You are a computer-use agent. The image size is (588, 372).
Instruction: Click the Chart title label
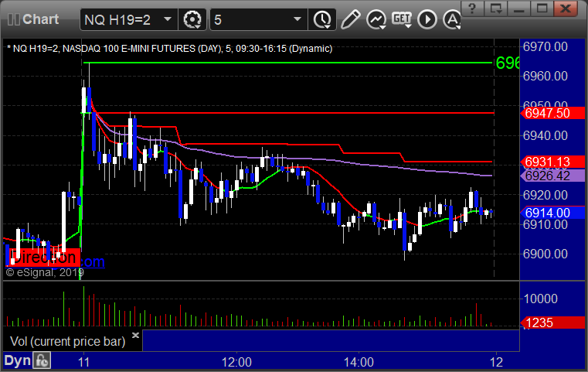point(40,19)
